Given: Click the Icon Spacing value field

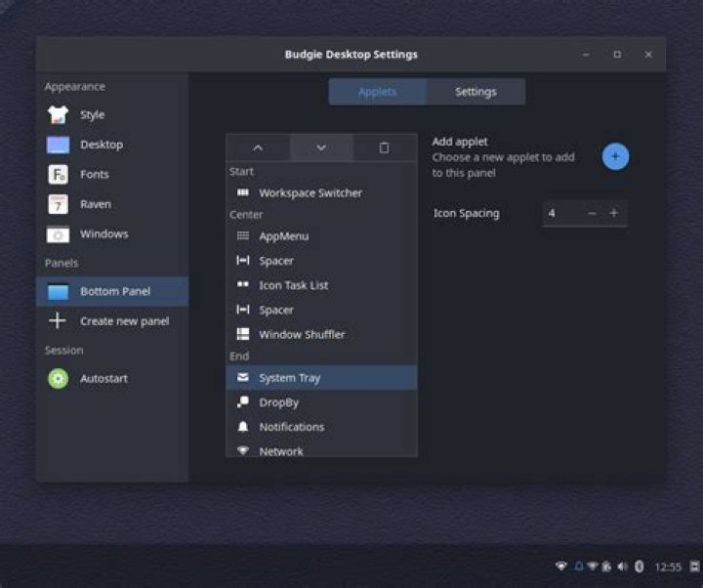Looking at the screenshot, I should point(562,213).
